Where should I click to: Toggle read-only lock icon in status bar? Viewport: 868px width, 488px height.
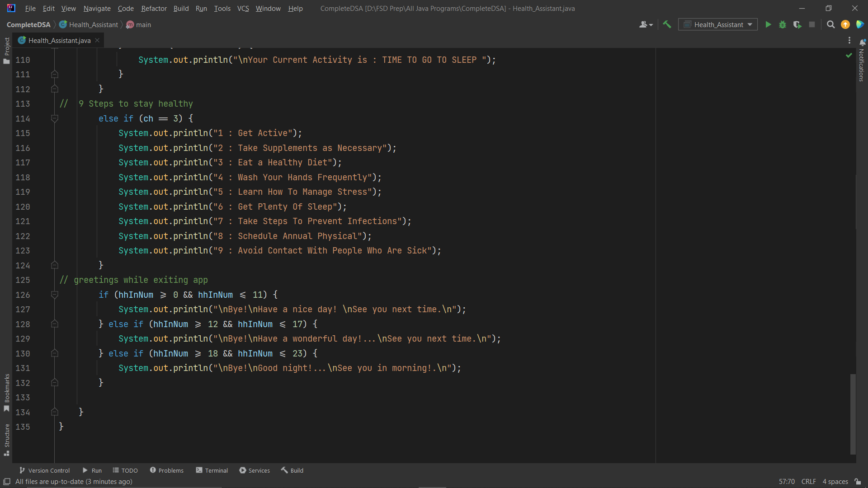pos(858,482)
